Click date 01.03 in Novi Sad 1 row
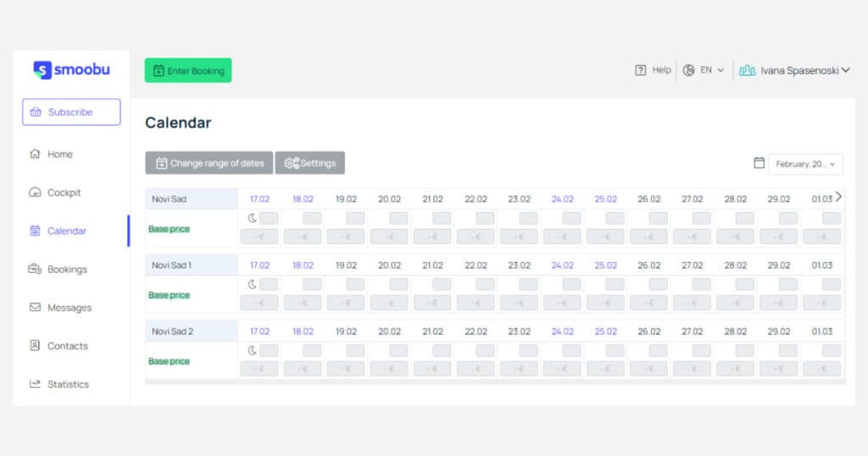868x456 pixels. click(x=822, y=265)
